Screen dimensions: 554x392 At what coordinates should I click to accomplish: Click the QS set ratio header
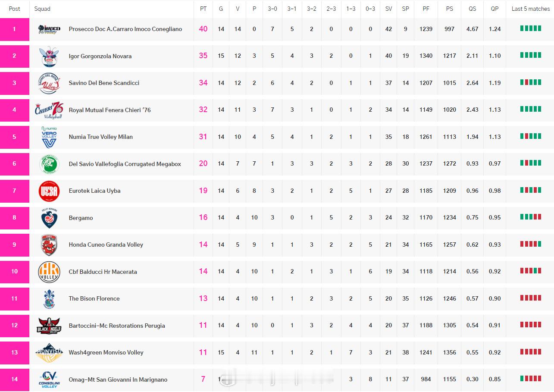tap(473, 9)
